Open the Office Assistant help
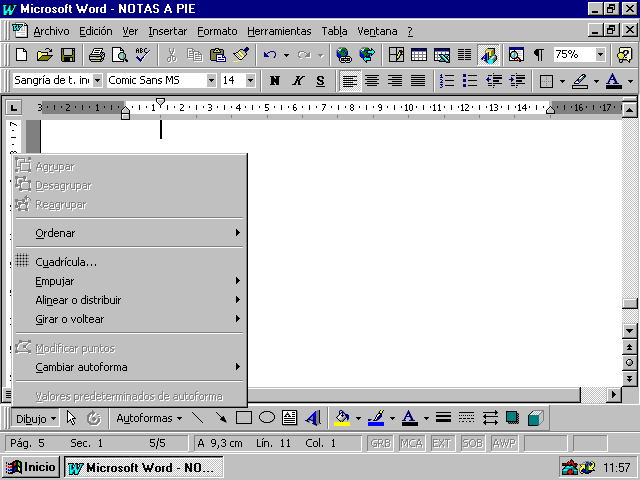The height and width of the screenshot is (480, 640). pos(624,55)
